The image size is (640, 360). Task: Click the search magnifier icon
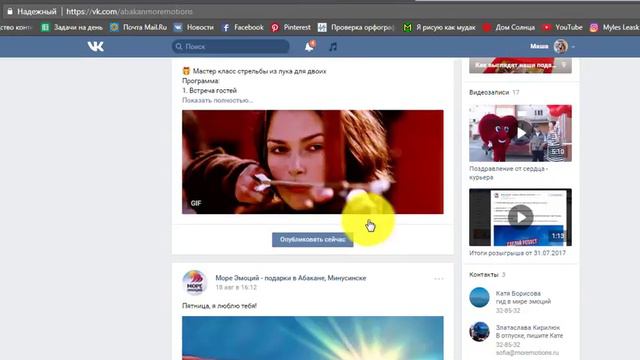[x=179, y=47]
